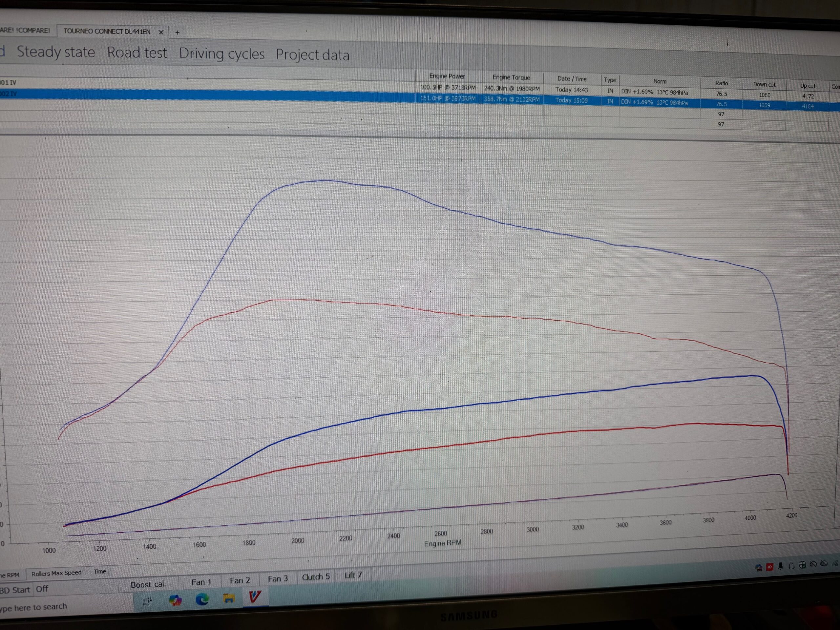
Task: Open Microsoft Edge from the taskbar
Action: tap(202, 599)
